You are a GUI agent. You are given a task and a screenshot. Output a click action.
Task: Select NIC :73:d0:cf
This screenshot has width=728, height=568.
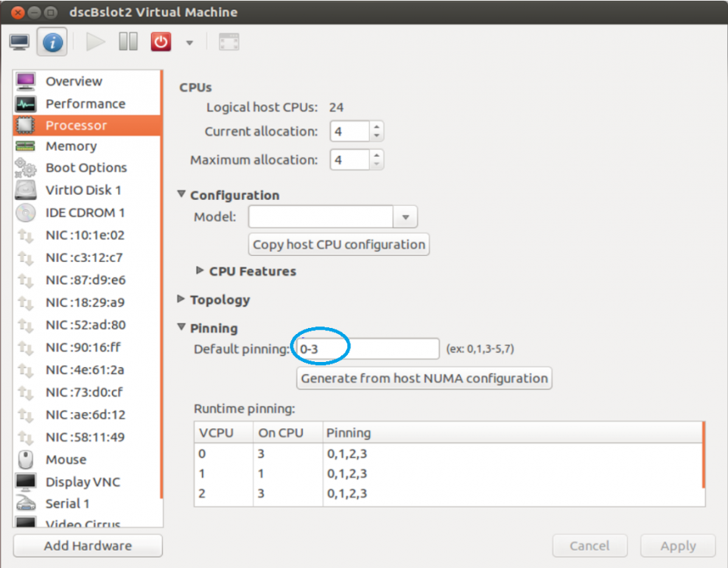coord(87,392)
